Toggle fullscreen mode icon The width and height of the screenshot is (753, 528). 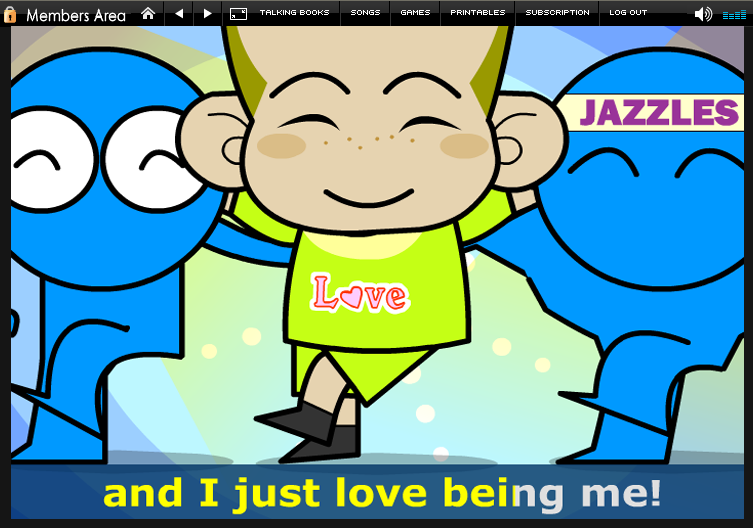pos(238,14)
